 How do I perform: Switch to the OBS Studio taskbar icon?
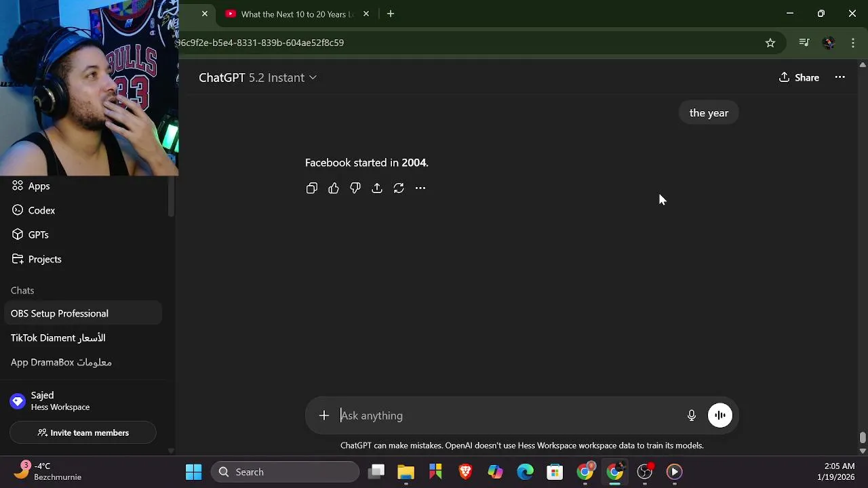tap(645, 472)
